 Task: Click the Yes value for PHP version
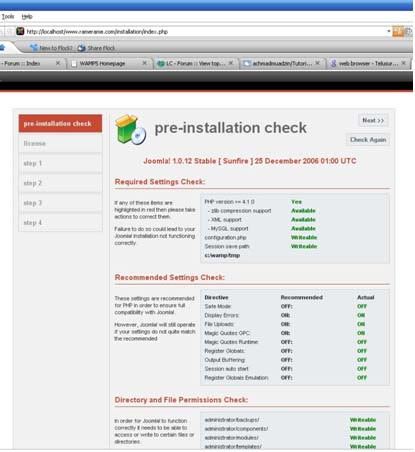[296, 202]
